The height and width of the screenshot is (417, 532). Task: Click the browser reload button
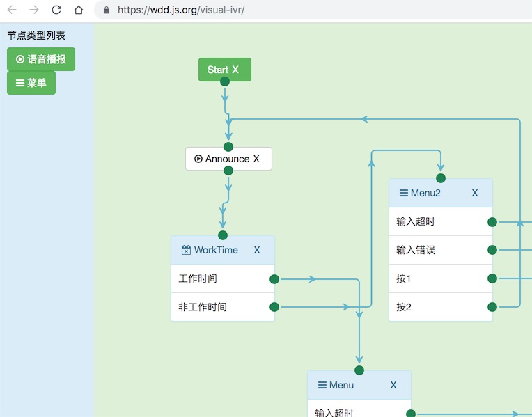click(56, 10)
